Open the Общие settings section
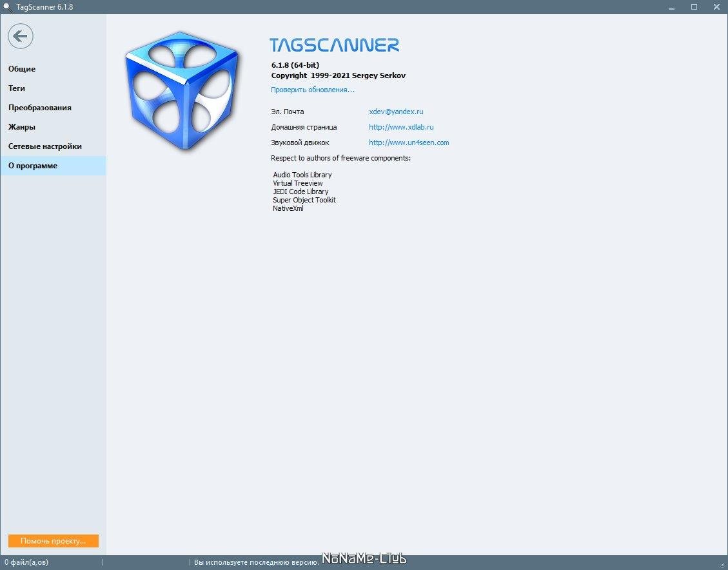The height and width of the screenshot is (570, 728). pyautogui.click(x=22, y=69)
